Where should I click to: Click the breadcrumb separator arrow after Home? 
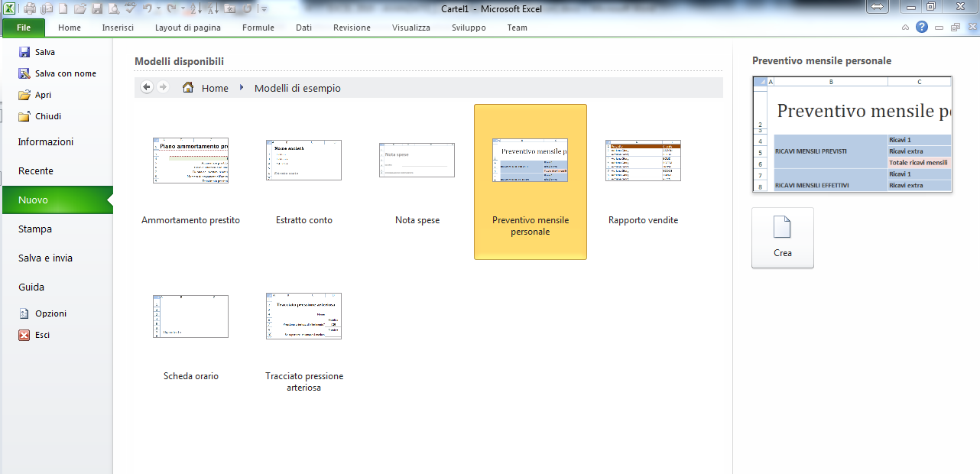(242, 88)
